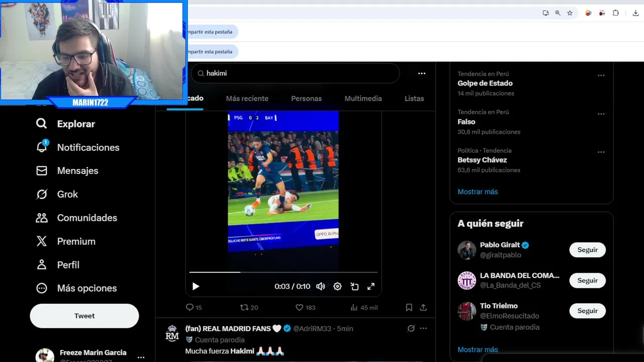
Task: Open Comunidades from the sidebar
Action: pos(76,218)
